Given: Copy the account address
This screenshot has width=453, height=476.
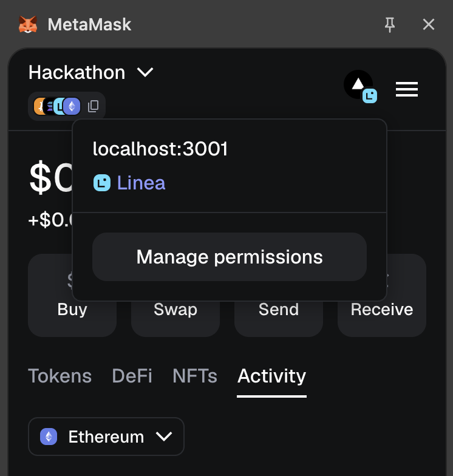Looking at the screenshot, I should pyautogui.click(x=93, y=106).
